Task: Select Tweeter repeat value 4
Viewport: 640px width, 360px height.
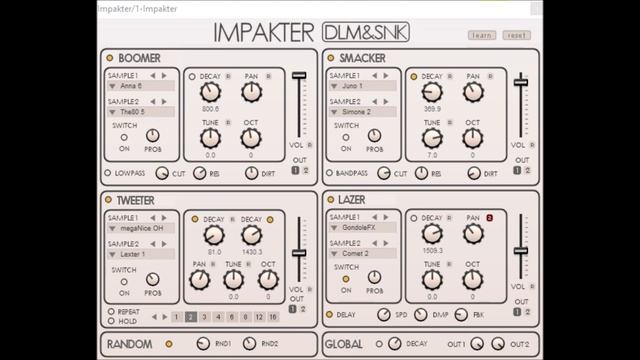Action: click(218, 317)
